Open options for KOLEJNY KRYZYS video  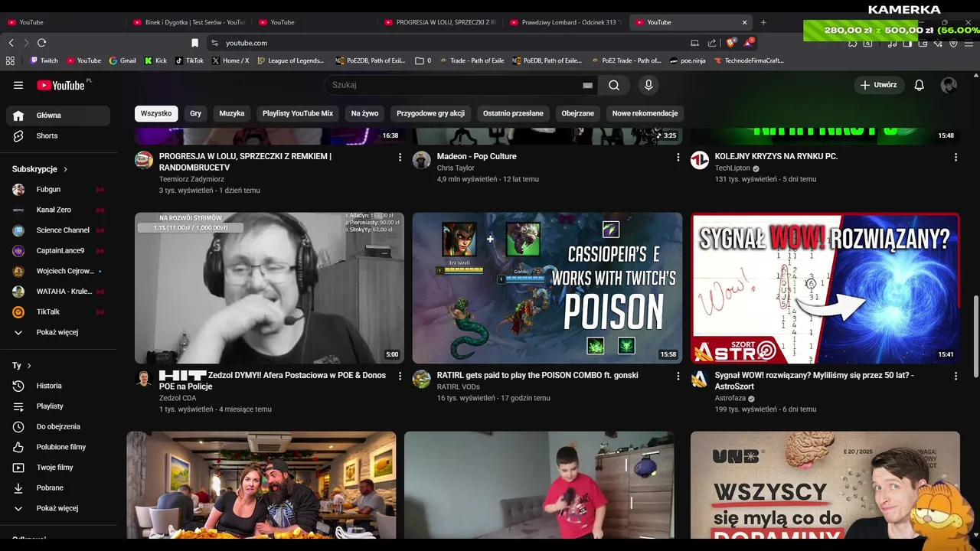click(x=955, y=157)
